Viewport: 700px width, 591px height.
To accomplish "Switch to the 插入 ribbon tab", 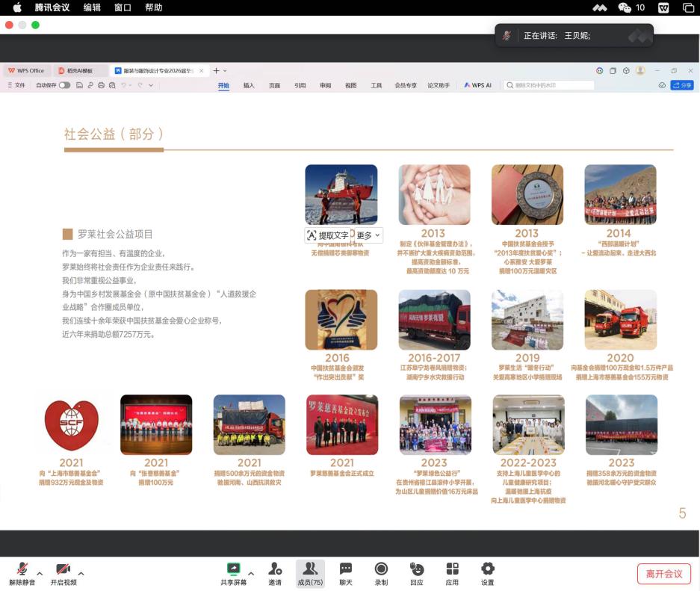I will 249,85.
